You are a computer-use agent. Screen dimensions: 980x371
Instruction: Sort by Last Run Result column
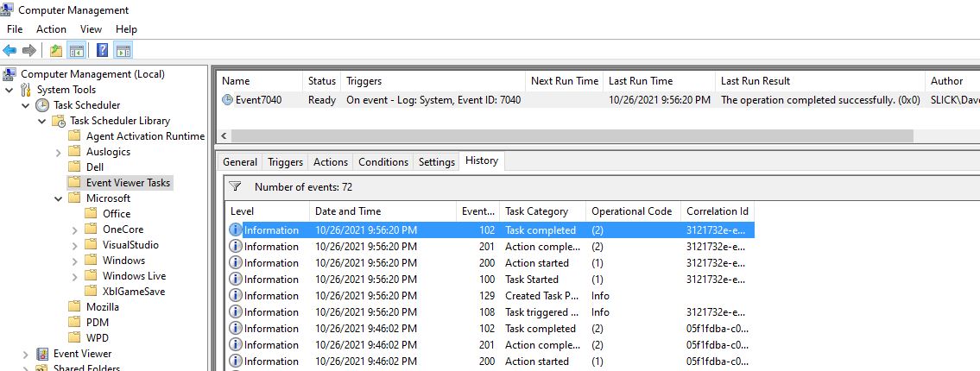[x=820, y=80]
